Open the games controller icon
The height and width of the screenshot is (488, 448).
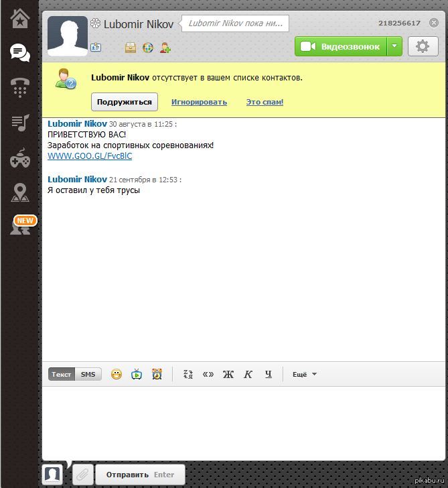(x=20, y=158)
